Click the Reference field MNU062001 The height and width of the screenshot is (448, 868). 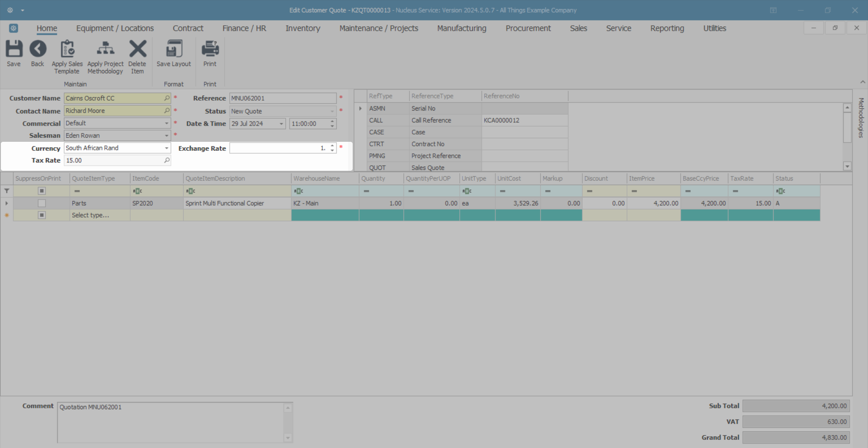(283, 98)
